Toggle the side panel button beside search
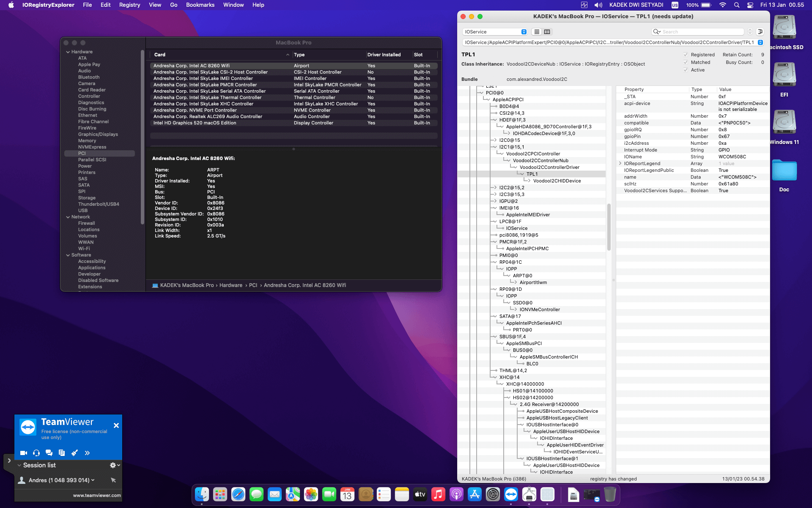This screenshot has width=812, height=508. [x=760, y=32]
